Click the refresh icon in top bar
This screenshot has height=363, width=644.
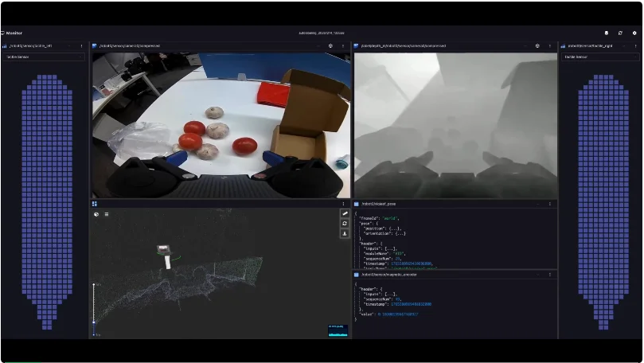pyautogui.click(x=620, y=33)
